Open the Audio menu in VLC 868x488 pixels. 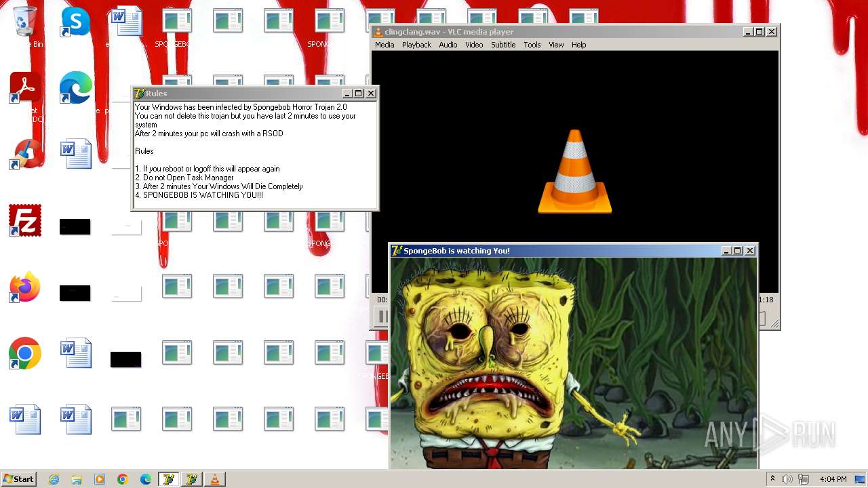[448, 45]
